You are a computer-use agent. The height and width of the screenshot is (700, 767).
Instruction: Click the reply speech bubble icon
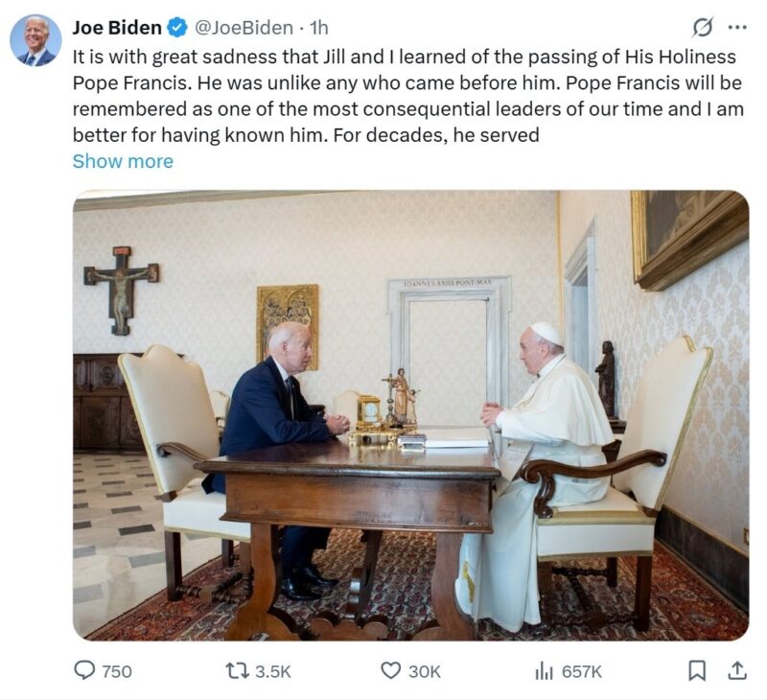(84, 670)
